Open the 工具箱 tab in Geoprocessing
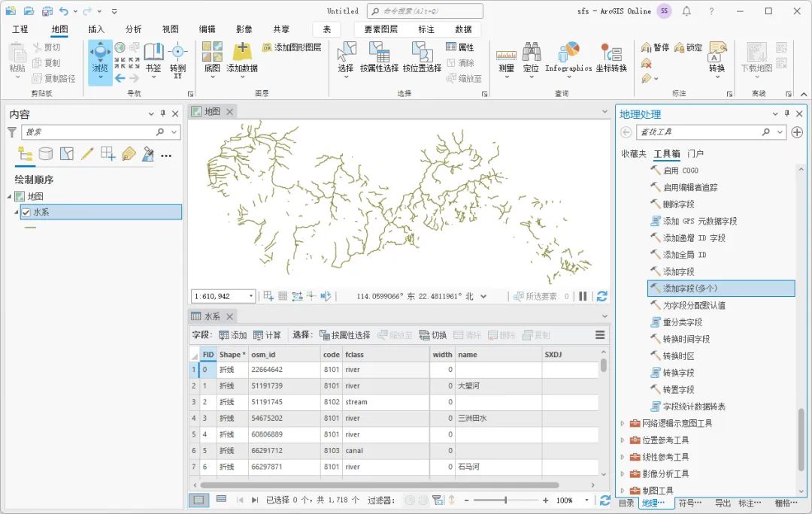Viewport: 812px width, 514px height. pos(667,154)
